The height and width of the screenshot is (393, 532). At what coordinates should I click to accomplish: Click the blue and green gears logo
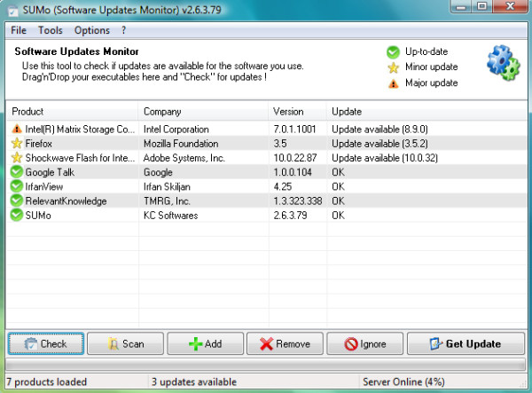(x=503, y=63)
